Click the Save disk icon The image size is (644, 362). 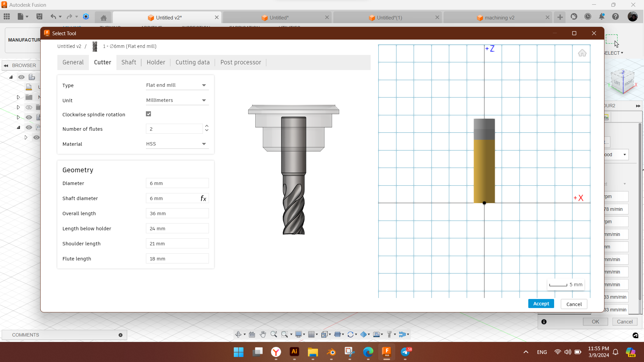point(39,16)
